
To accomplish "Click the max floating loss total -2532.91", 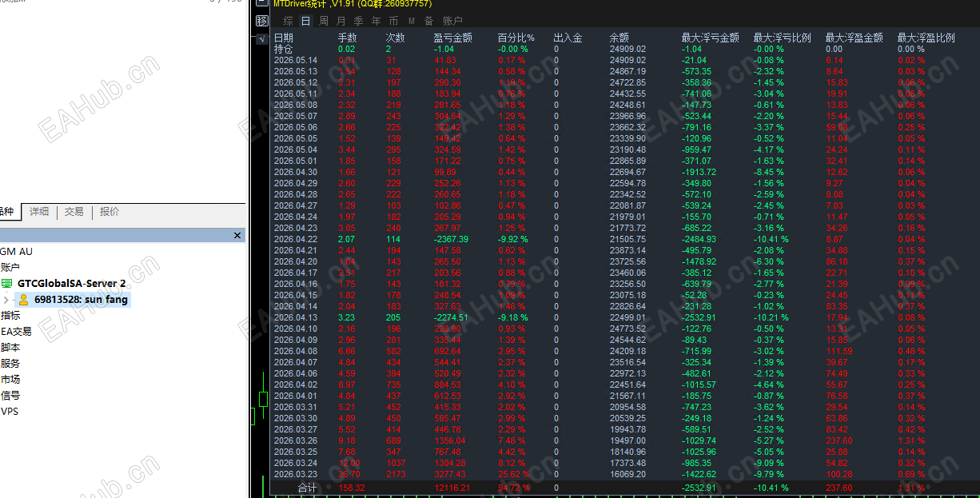I will click(699, 488).
